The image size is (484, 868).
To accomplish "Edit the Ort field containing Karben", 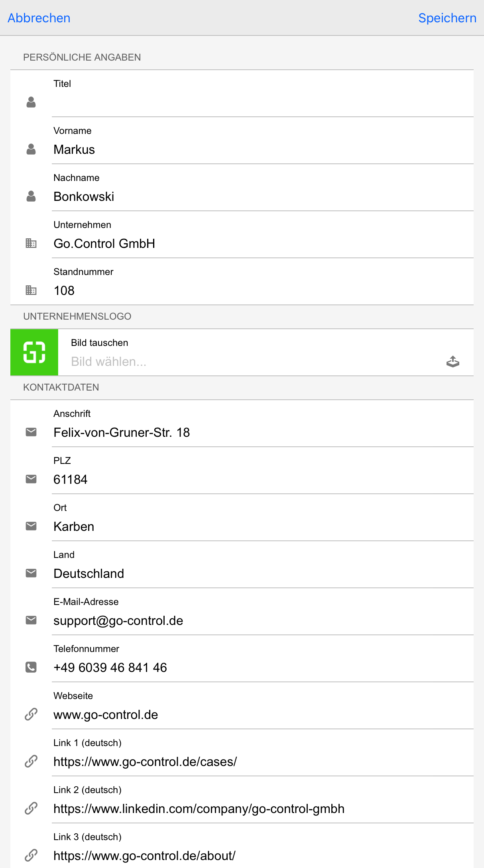I will pos(263,526).
